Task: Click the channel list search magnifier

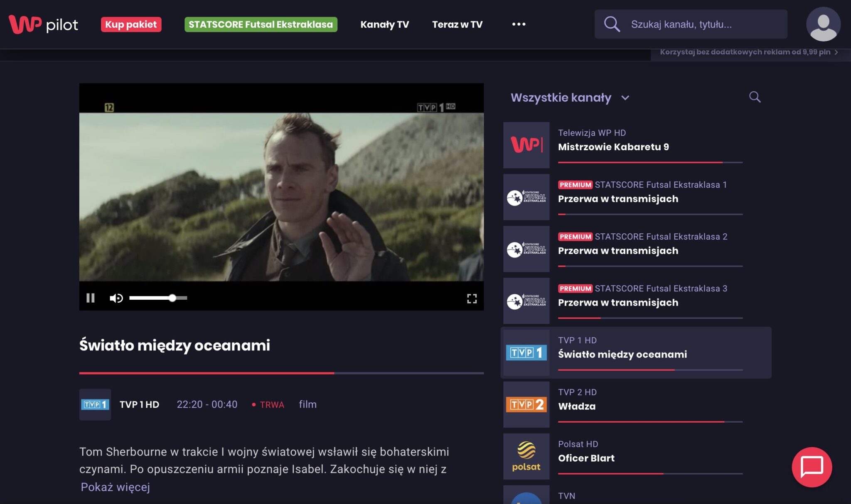Action: coord(755,97)
